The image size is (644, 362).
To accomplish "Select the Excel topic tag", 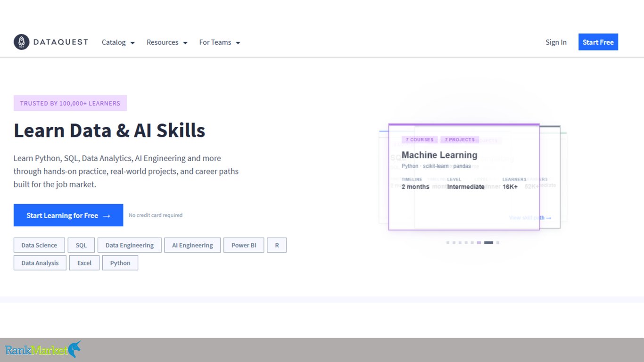I will 84,263.
